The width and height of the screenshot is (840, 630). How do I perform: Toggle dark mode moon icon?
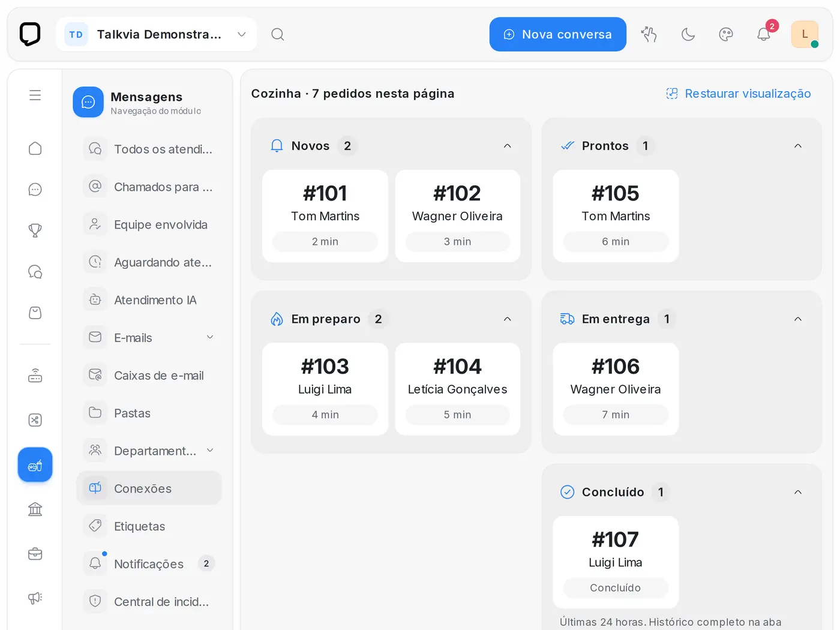(688, 34)
